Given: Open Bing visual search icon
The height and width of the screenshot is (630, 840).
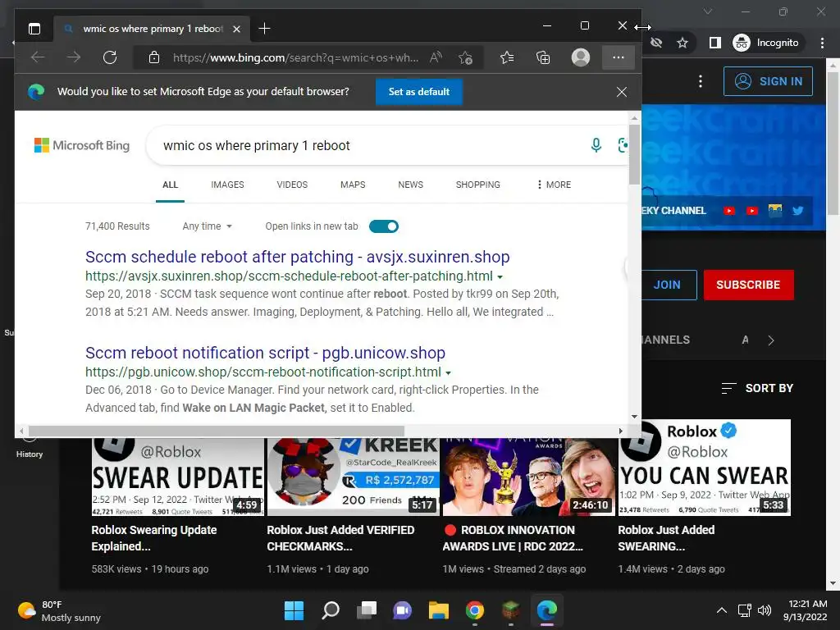Looking at the screenshot, I should click(623, 145).
